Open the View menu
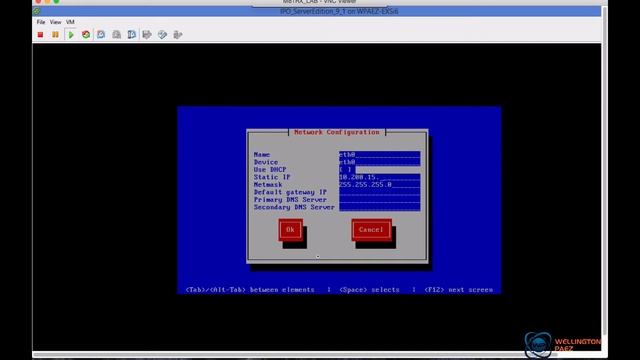 tap(56, 22)
